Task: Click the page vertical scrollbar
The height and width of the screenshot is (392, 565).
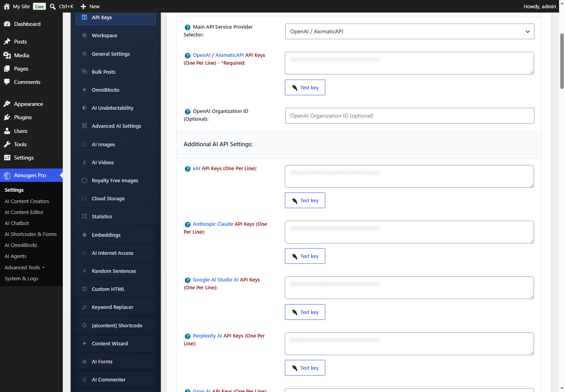Action: tap(562, 62)
